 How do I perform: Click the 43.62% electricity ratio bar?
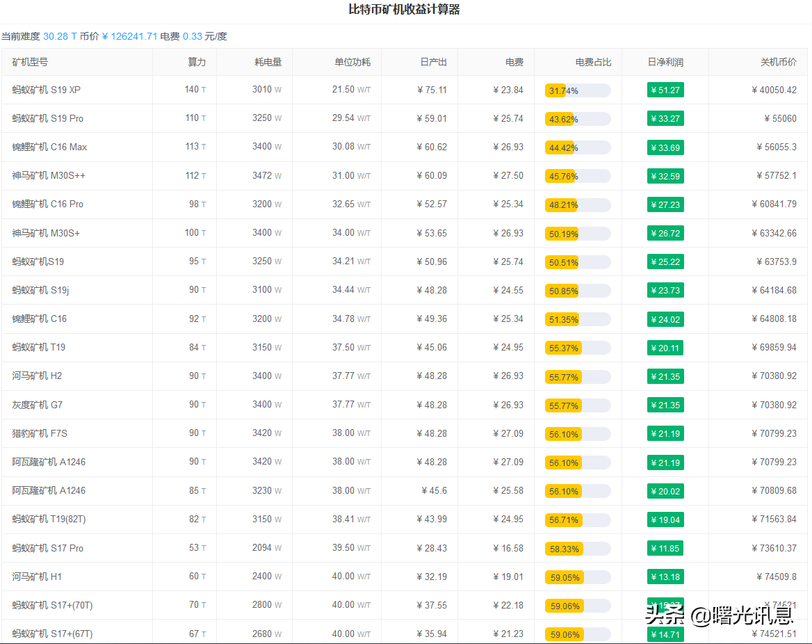[578, 119]
